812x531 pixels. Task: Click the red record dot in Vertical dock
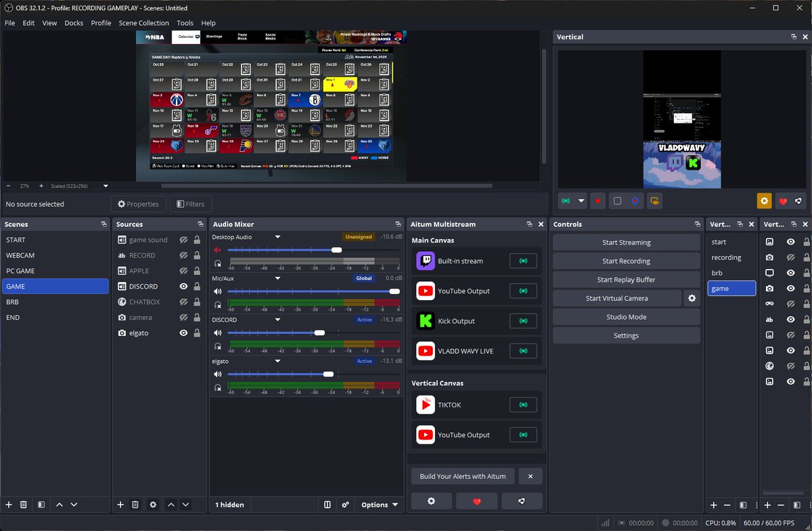click(x=597, y=201)
